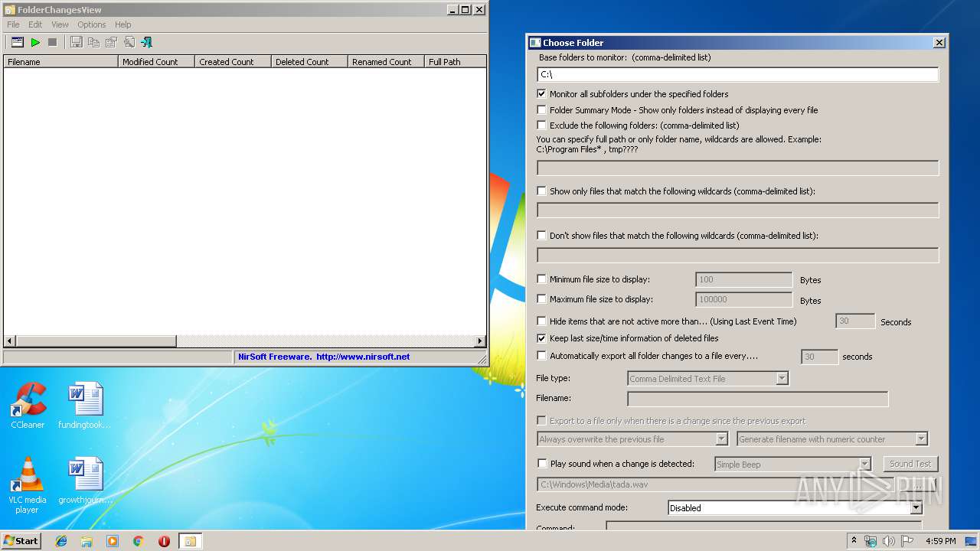980x551 pixels.
Task: Check Hide items that are not active
Action: [x=542, y=321]
